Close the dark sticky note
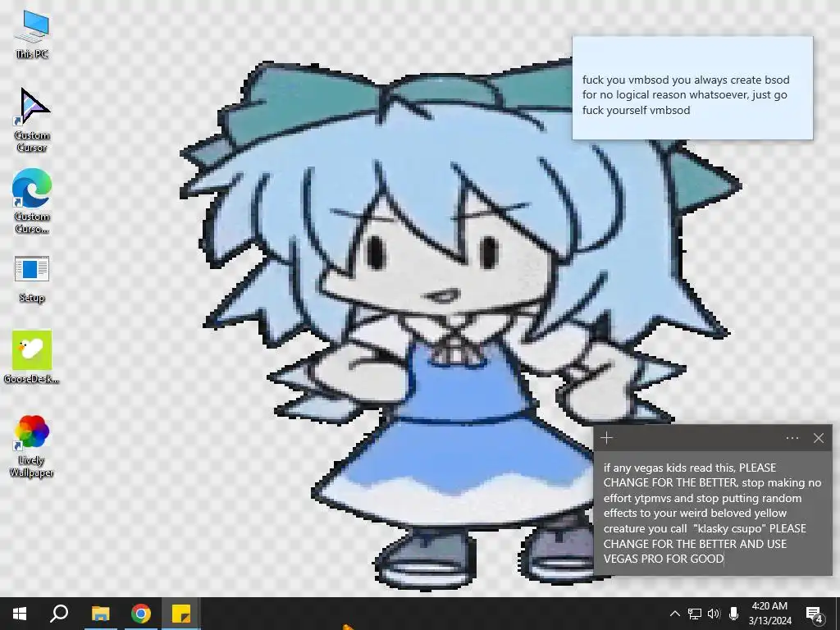The height and width of the screenshot is (630, 840). (819, 438)
